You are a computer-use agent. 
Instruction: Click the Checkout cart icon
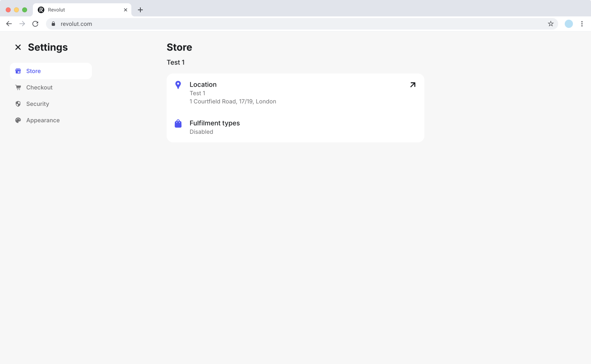18,87
